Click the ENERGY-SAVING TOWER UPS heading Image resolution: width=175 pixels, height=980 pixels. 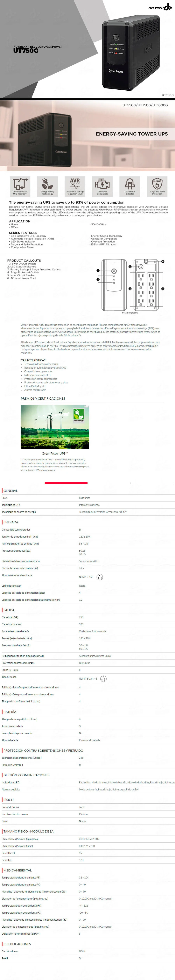click(132, 134)
